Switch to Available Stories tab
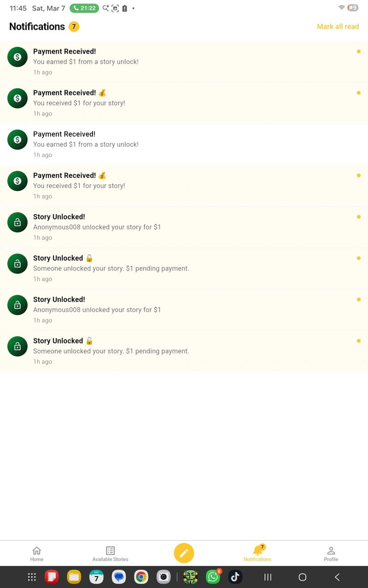This screenshot has height=588, width=368. [110, 554]
